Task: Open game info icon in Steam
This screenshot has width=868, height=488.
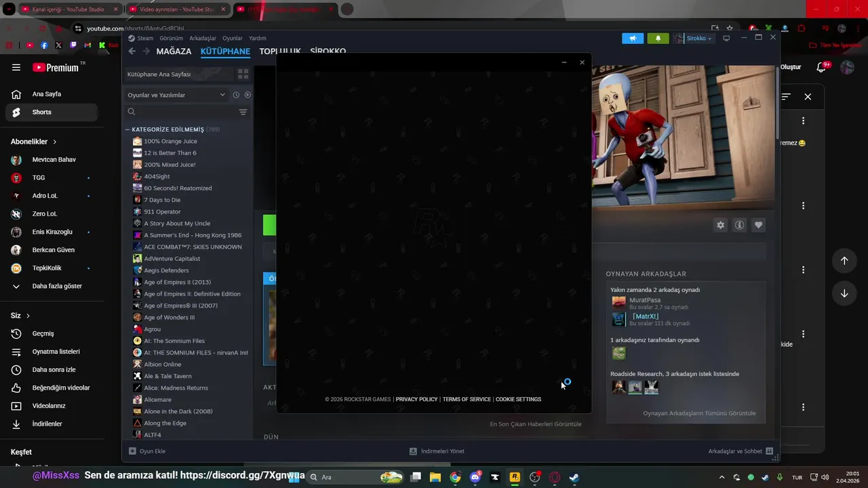Action: [x=740, y=225]
